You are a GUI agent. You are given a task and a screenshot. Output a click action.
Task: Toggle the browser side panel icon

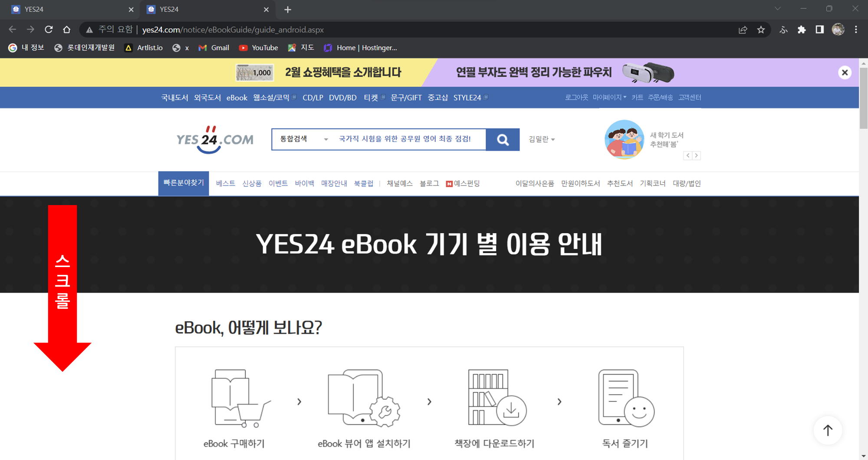coord(819,29)
